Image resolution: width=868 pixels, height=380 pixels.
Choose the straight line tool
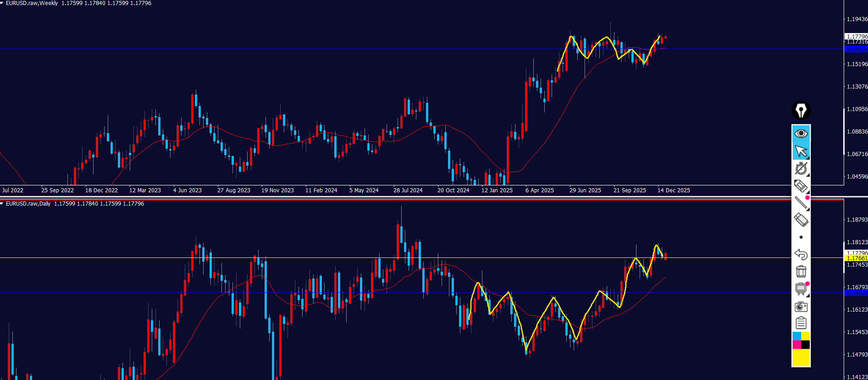tap(801, 203)
